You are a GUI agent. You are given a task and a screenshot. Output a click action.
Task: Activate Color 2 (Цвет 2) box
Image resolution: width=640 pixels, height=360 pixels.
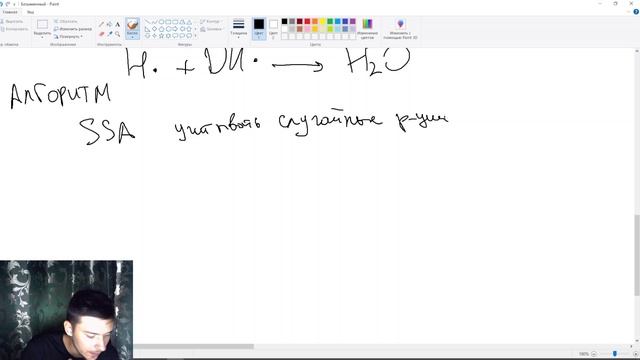273,29
